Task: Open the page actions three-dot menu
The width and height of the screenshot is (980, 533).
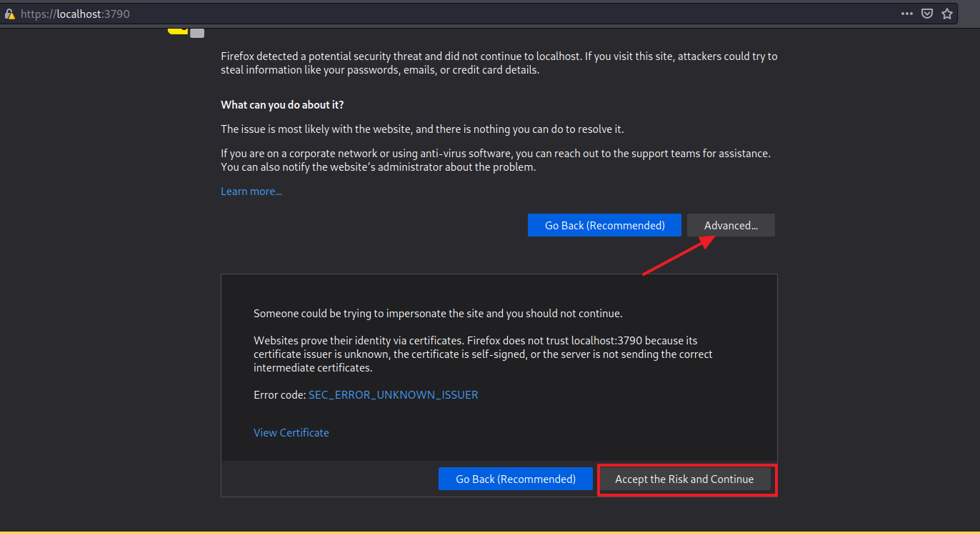Action: [907, 14]
